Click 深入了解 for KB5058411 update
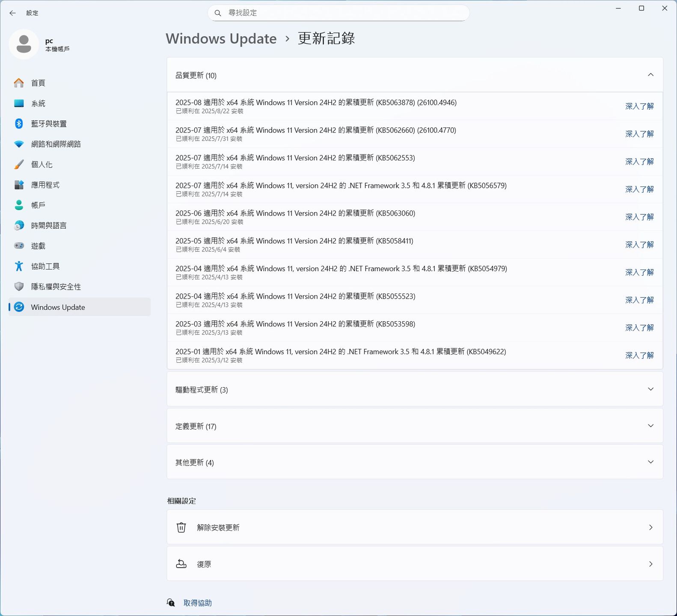This screenshot has width=677, height=616. pyautogui.click(x=639, y=245)
